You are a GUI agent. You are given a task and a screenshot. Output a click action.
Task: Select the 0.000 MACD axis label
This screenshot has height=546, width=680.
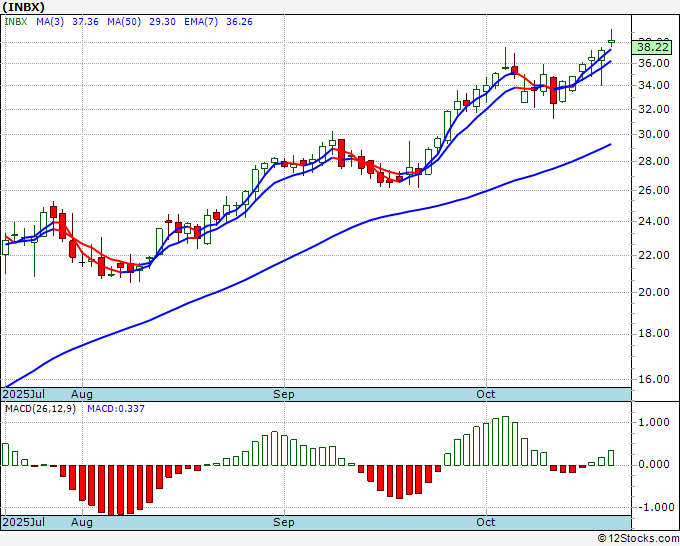pos(655,464)
